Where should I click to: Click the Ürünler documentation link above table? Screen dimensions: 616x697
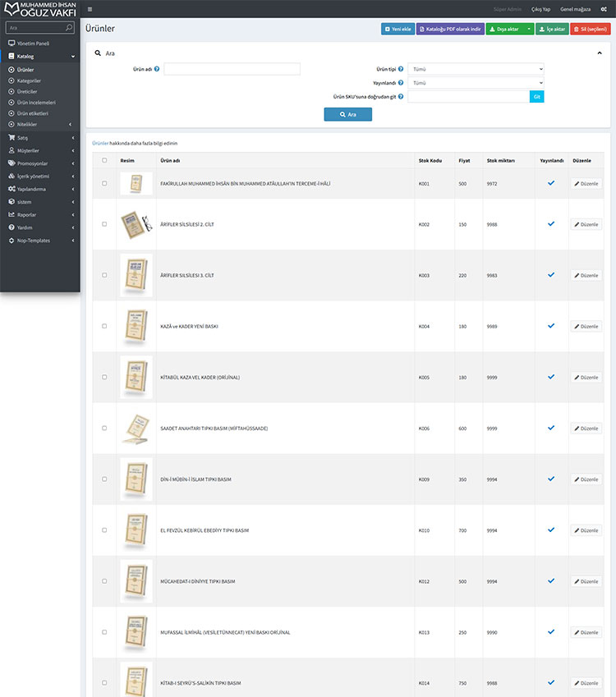(x=100, y=143)
